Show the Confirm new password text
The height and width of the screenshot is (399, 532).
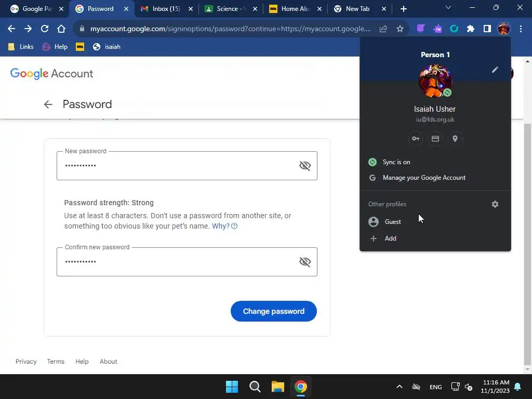click(x=305, y=262)
